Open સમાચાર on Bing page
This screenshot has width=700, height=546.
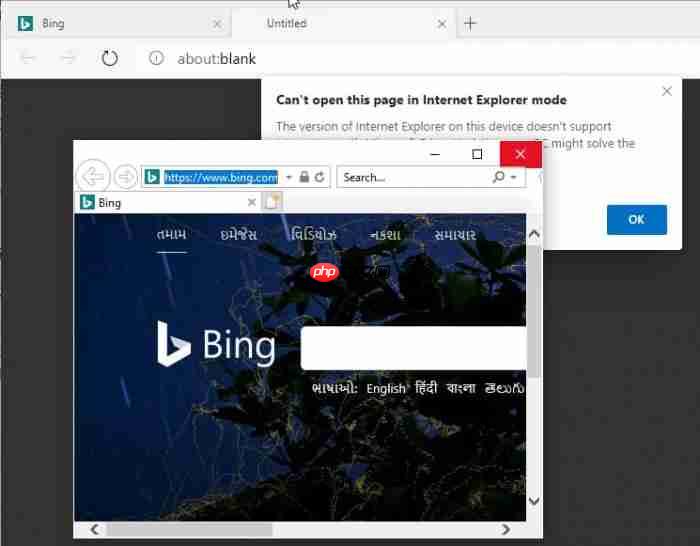pyautogui.click(x=455, y=235)
